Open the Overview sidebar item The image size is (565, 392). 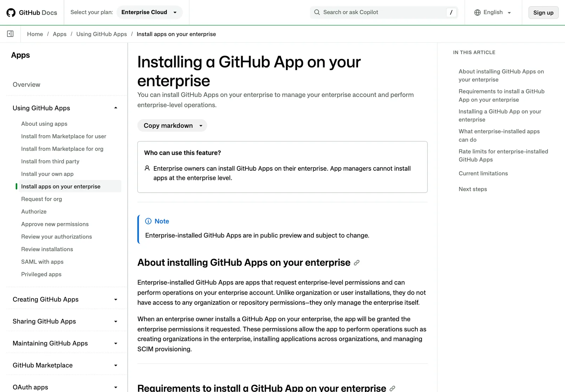point(26,85)
